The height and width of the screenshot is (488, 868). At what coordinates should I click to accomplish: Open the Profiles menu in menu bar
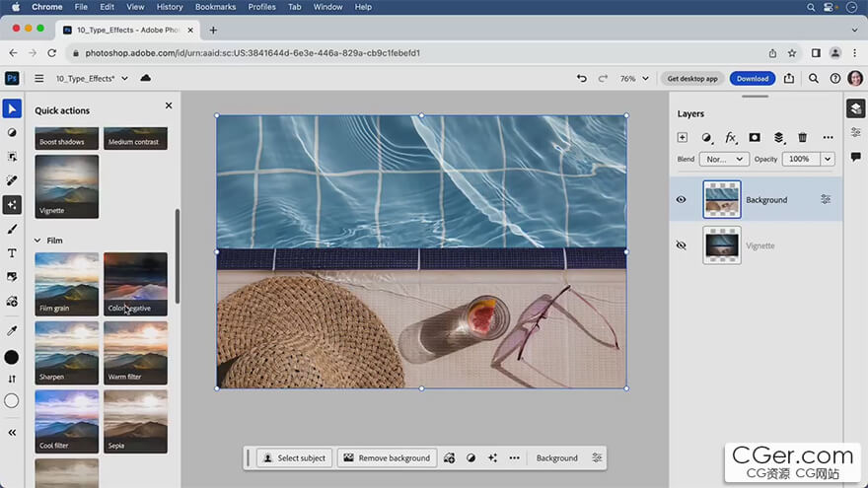261,7
